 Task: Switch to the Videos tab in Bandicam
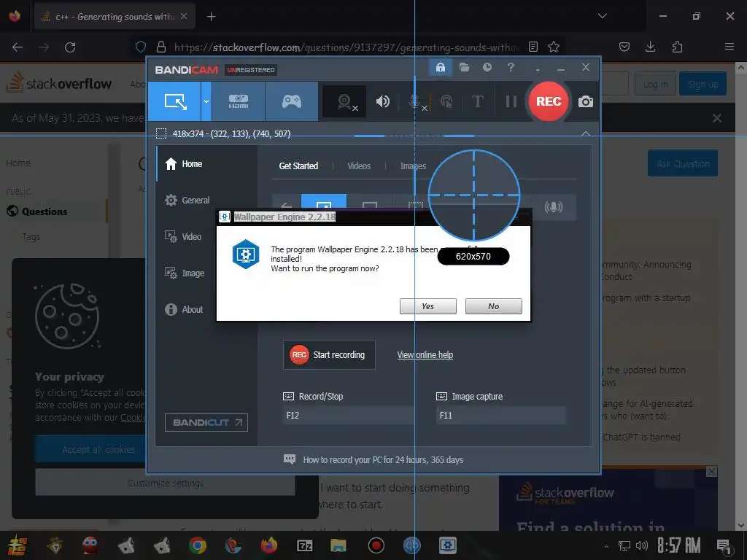pyautogui.click(x=359, y=166)
